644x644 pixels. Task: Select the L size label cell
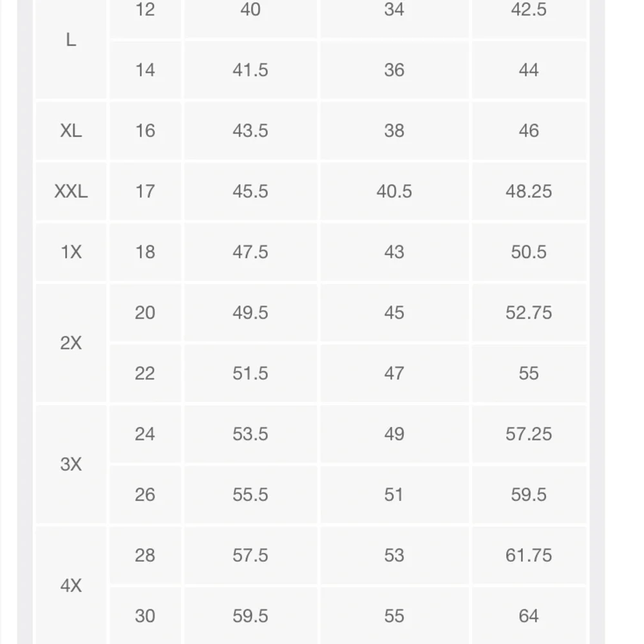tap(71, 40)
